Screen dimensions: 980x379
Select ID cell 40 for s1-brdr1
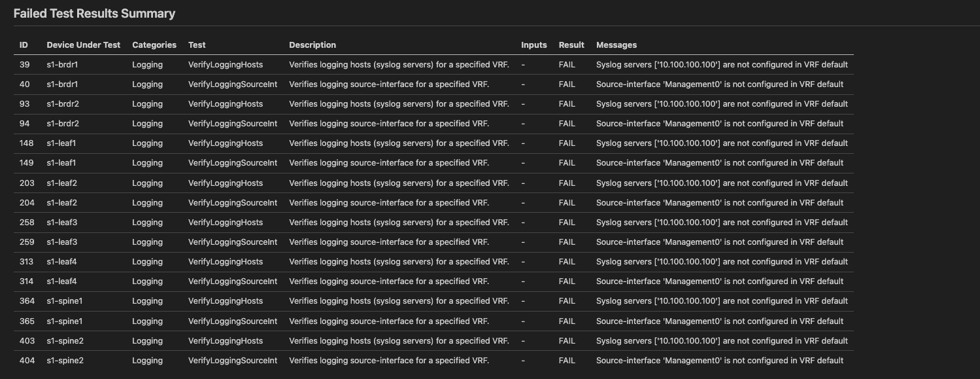tap(25, 84)
